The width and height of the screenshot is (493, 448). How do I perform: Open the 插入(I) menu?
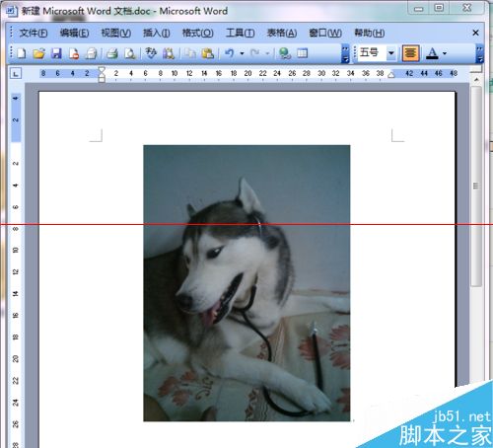coord(157,33)
